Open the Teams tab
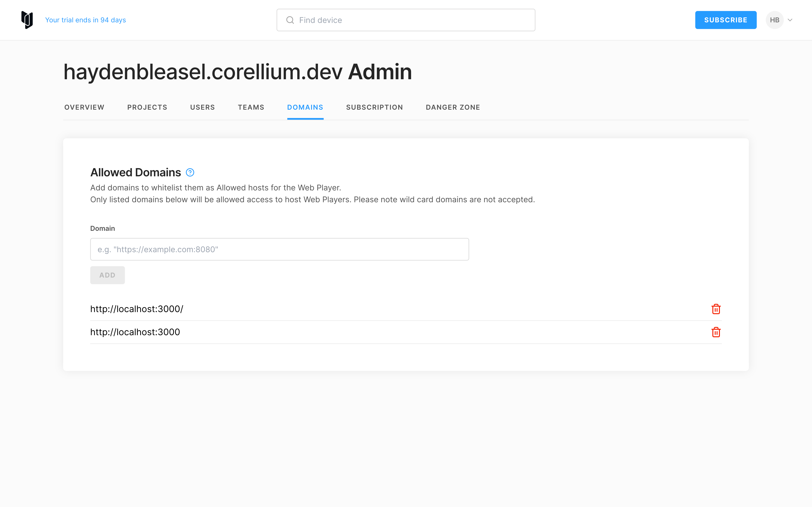This screenshot has width=812, height=507. [251, 107]
